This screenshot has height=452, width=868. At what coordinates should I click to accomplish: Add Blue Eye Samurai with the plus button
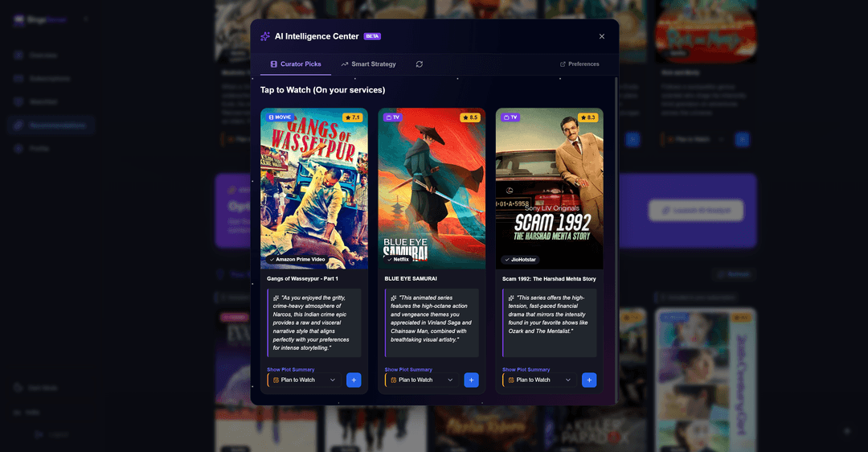(x=471, y=380)
